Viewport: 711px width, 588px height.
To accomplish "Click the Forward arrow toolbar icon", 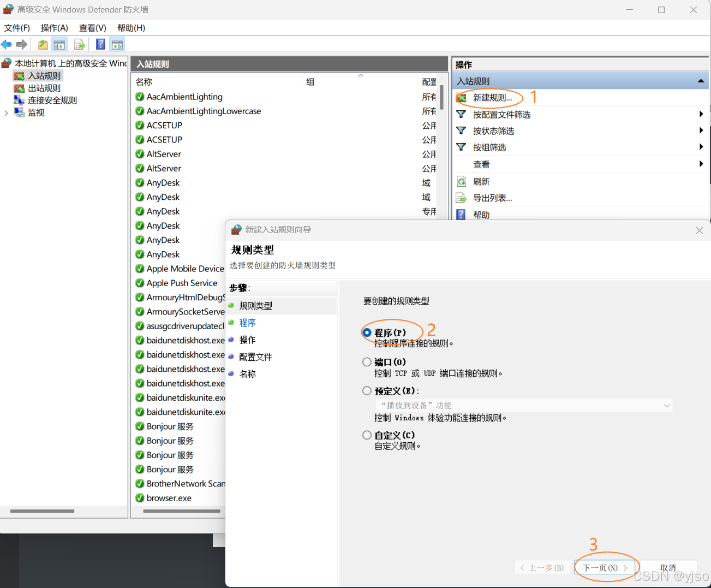I will (x=22, y=45).
